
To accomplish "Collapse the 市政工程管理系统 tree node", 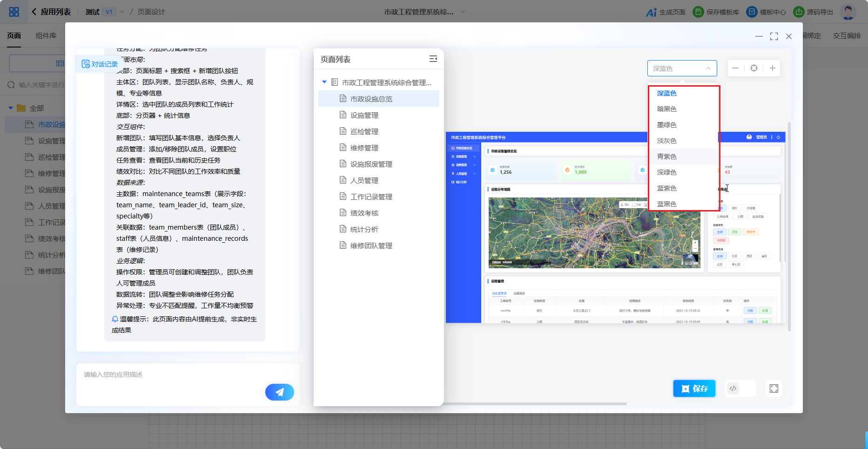I will pyautogui.click(x=324, y=82).
